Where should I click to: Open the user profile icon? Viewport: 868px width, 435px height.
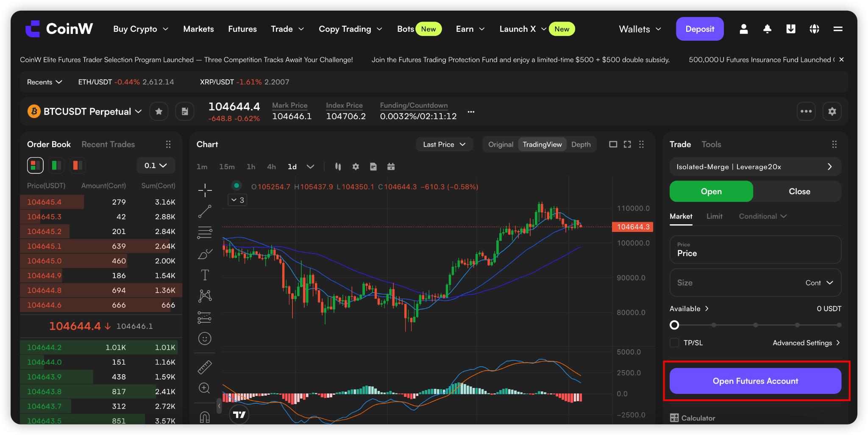pos(743,29)
